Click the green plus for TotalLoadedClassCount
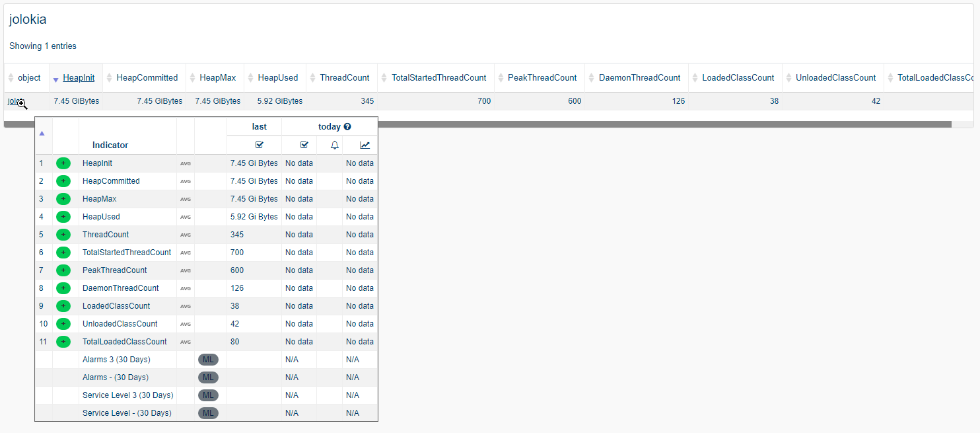The image size is (980, 433). point(63,342)
